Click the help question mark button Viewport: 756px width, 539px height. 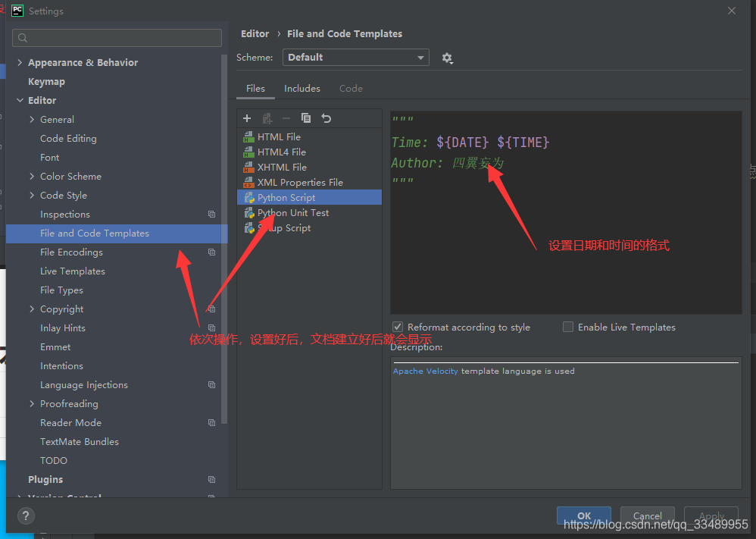tap(26, 515)
